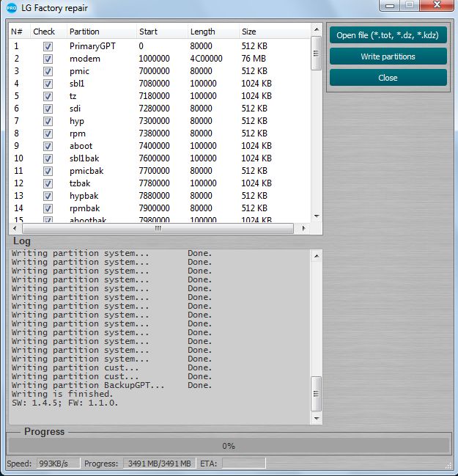The image size is (458, 476).
Task: Click log panel scroll down arrow
Action: tap(317, 418)
